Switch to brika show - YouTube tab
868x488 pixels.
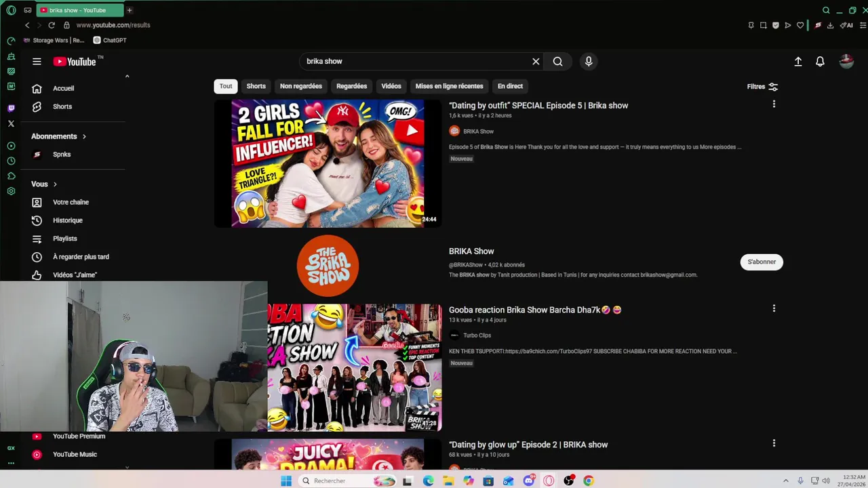pos(80,10)
